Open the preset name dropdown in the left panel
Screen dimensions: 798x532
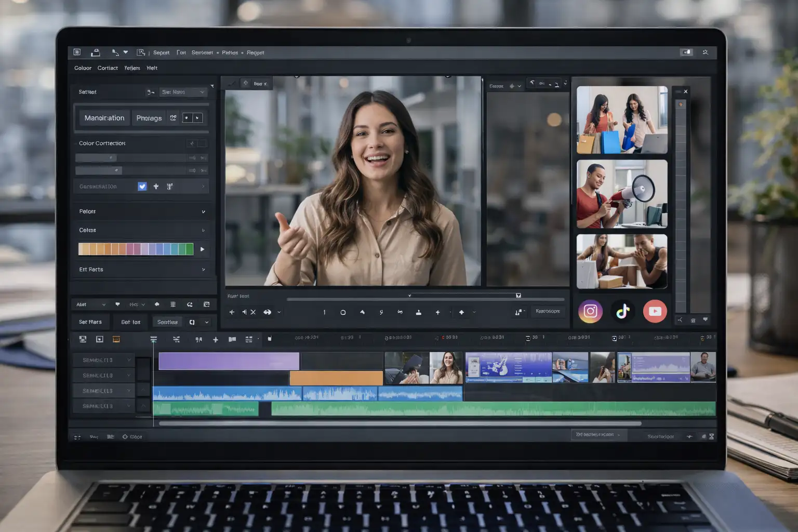(x=183, y=92)
